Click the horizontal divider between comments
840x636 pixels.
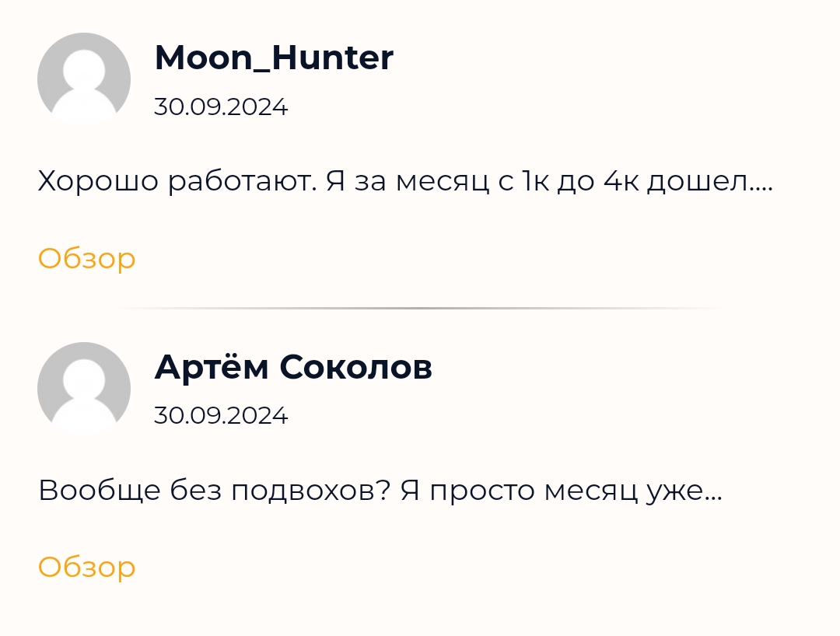click(420, 309)
